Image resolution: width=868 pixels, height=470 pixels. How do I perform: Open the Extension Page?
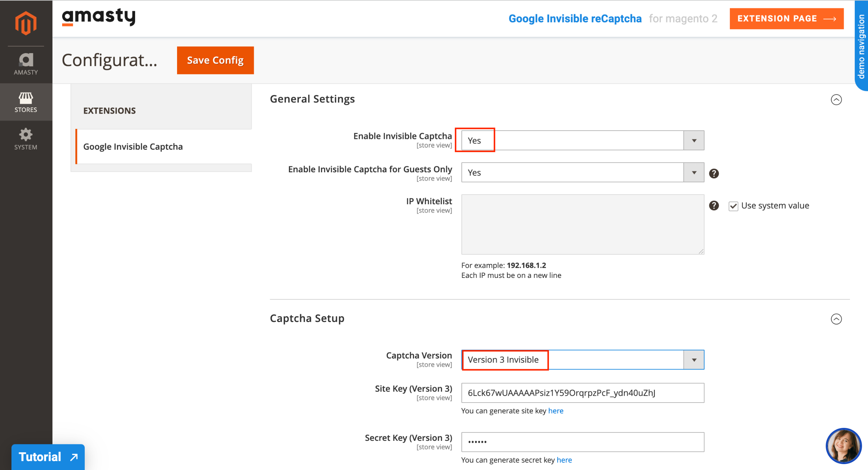[x=786, y=18]
